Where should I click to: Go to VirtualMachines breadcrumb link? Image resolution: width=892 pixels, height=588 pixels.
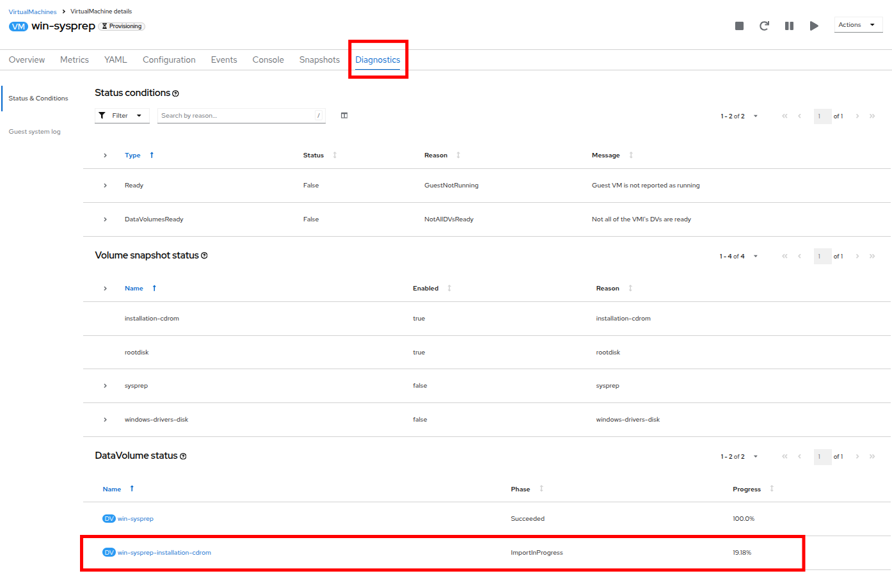coord(33,12)
